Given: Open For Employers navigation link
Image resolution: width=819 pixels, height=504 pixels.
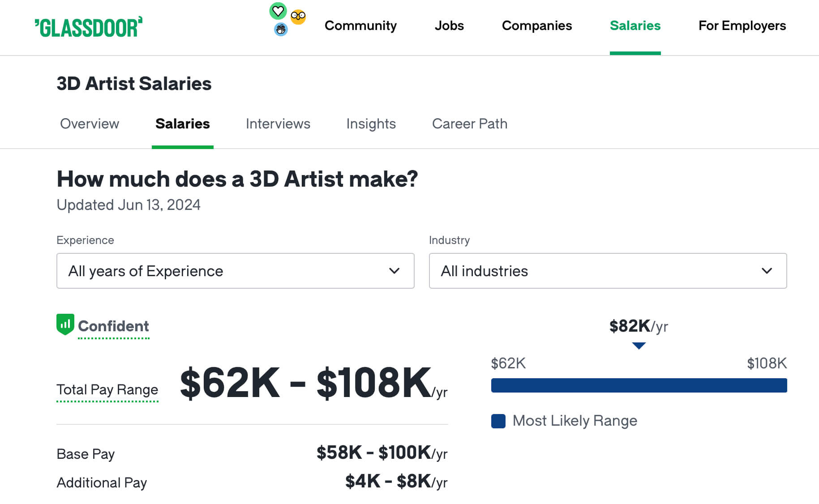Looking at the screenshot, I should (742, 26).
